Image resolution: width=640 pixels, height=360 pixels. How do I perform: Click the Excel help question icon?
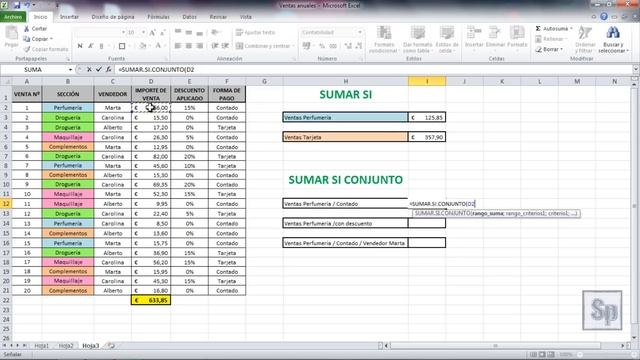[604, 17]
